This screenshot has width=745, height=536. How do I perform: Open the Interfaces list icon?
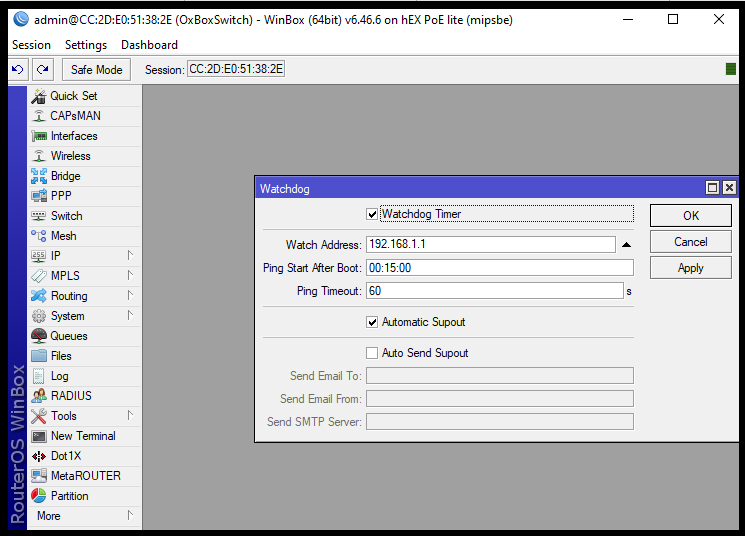tap(39, 136)
